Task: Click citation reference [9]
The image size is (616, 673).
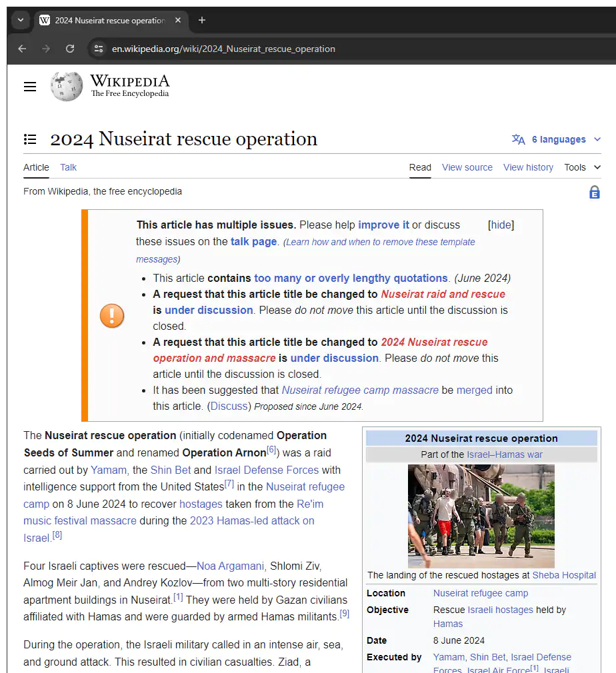Action: 345,613
